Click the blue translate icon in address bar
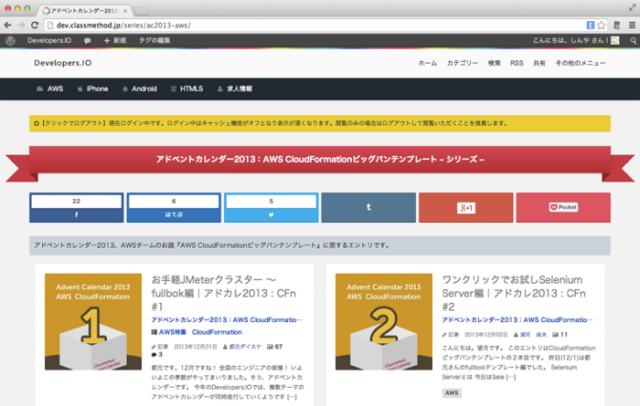Screen dimensions: 640x406 [x=590, y=25]
